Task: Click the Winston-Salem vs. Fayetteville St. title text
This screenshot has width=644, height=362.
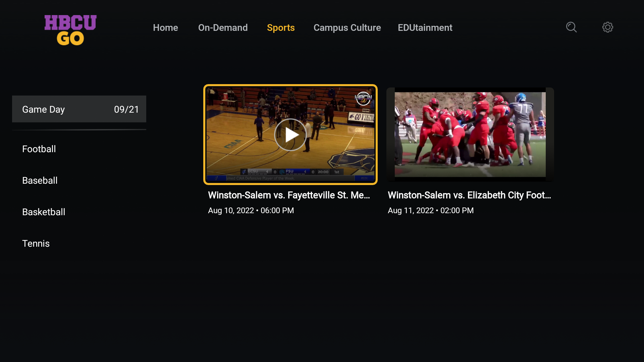Action: point(289,195)
